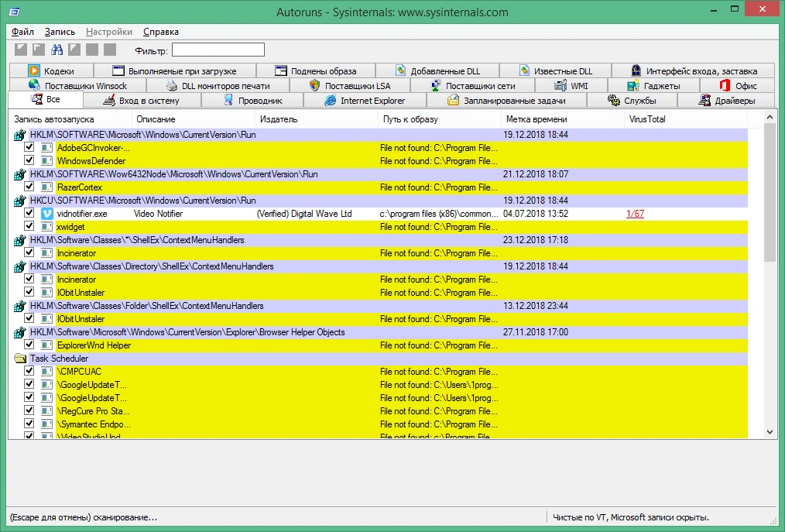Open the Драйверы tab
The image size is (785, 532).
(x=727, y=100)
